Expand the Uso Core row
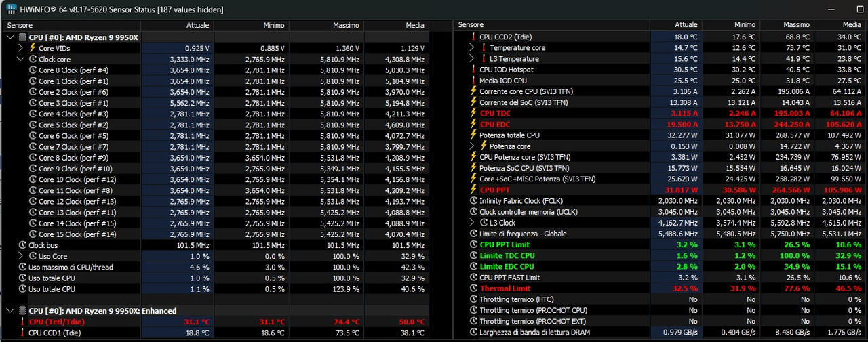Screen dimensions: 868x342 20,256
